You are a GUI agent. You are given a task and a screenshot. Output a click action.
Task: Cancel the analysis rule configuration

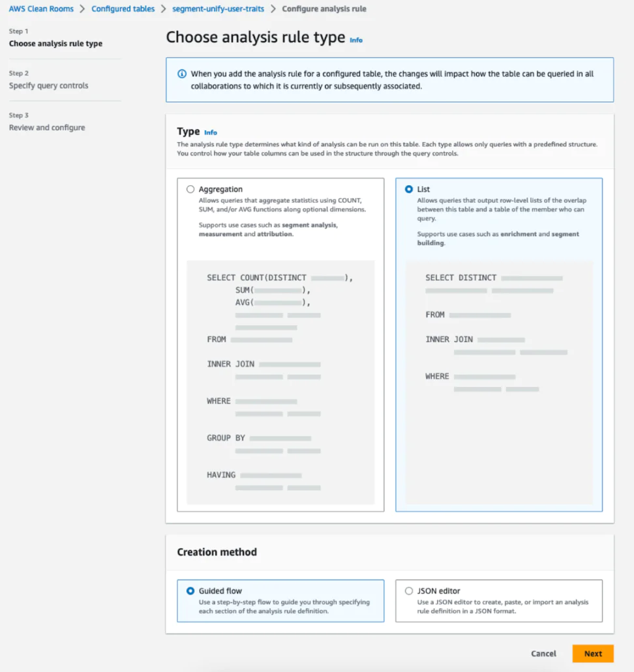pos(543,653)
